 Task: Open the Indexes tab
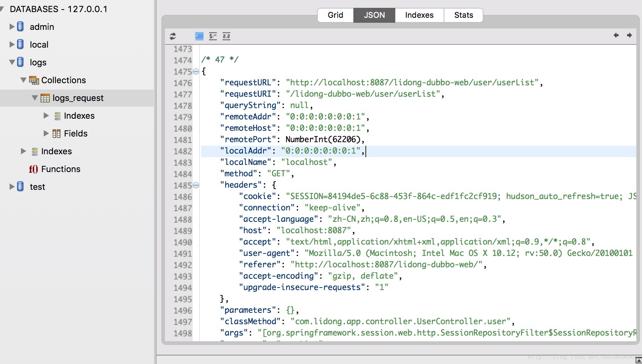click(x=419, y=15)
